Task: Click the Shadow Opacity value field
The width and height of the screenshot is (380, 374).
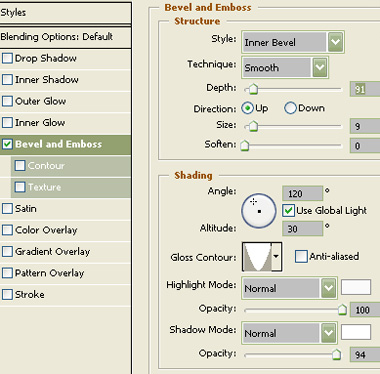Action: [365, 354]
